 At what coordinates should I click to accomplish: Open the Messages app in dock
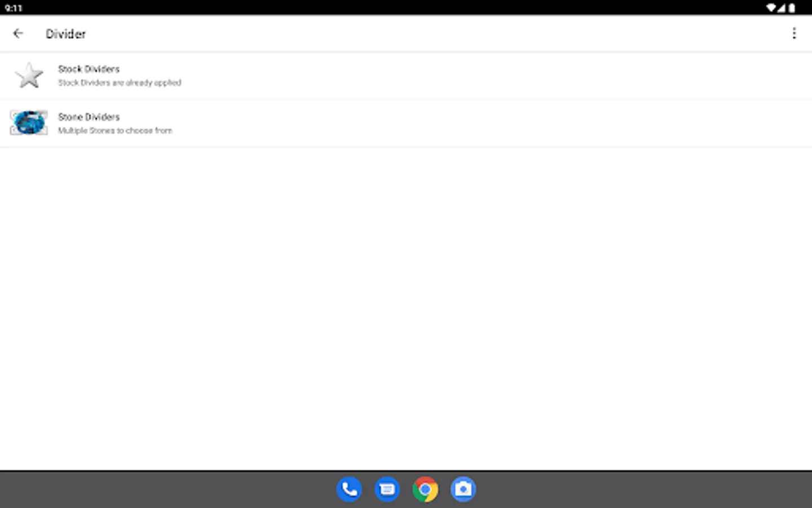[387, 489]
